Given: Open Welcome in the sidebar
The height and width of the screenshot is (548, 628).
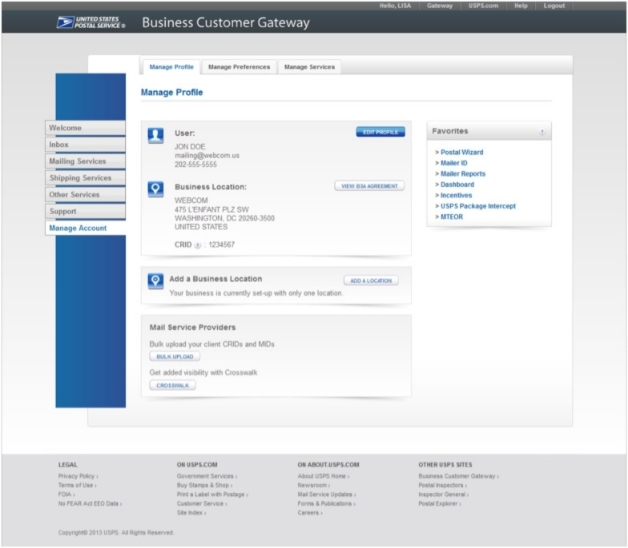Looking at the screenshot, I should coord(85,128).
